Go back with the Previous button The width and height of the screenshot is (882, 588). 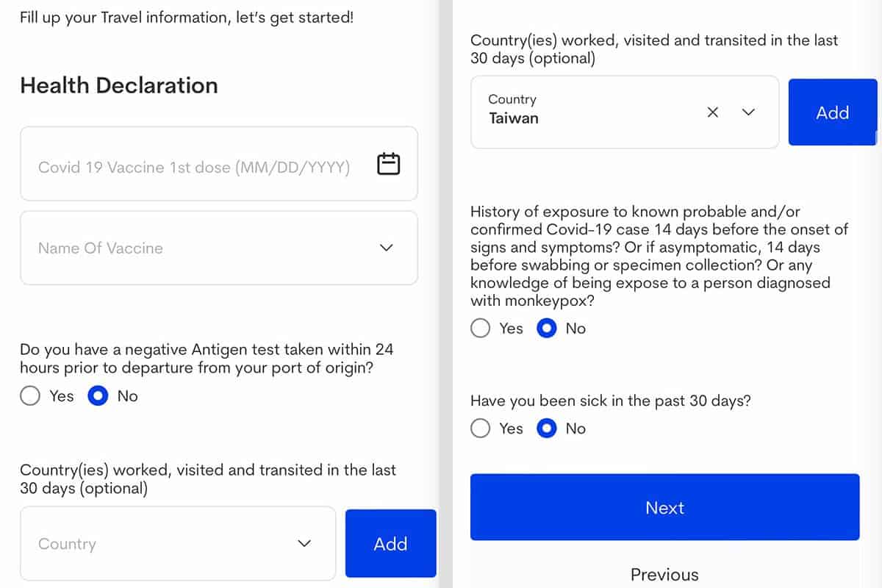pos(664,574)
